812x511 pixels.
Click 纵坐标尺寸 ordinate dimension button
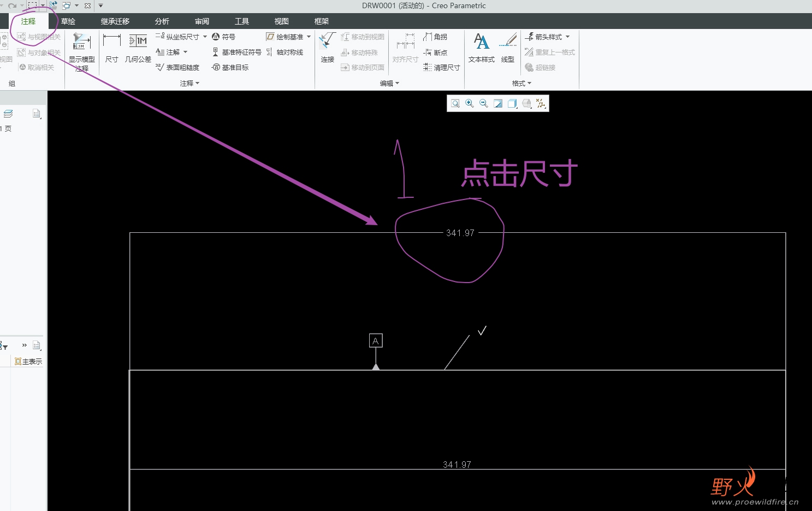(x=177, y=37)
